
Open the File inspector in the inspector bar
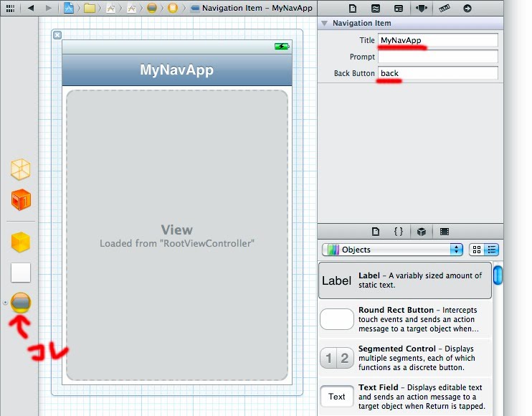tap(353, 9)
